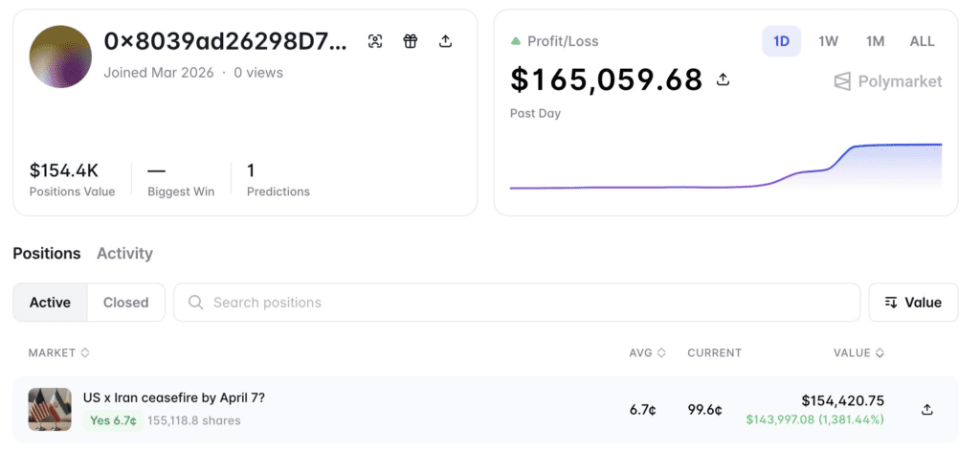Switch to Closed positions
Screen dimensions: 980x453
(x=125, y=303)
